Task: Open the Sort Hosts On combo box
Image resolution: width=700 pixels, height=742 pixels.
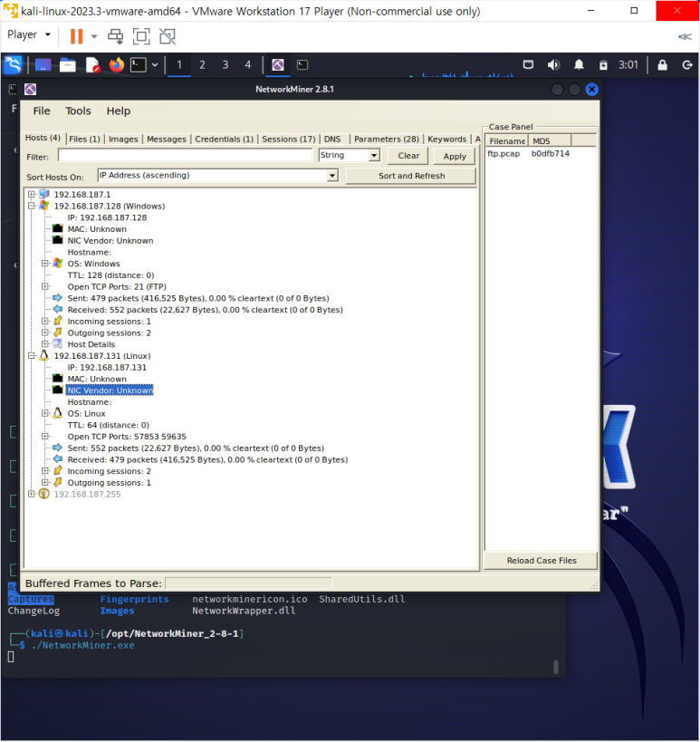Action: point(218,176)
